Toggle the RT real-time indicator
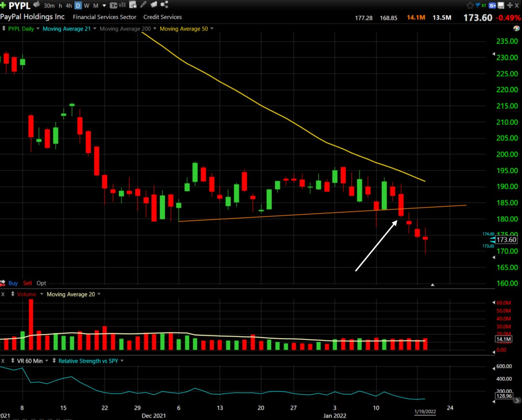The width and height of the screenshot is (522, 420). point(484,5)
